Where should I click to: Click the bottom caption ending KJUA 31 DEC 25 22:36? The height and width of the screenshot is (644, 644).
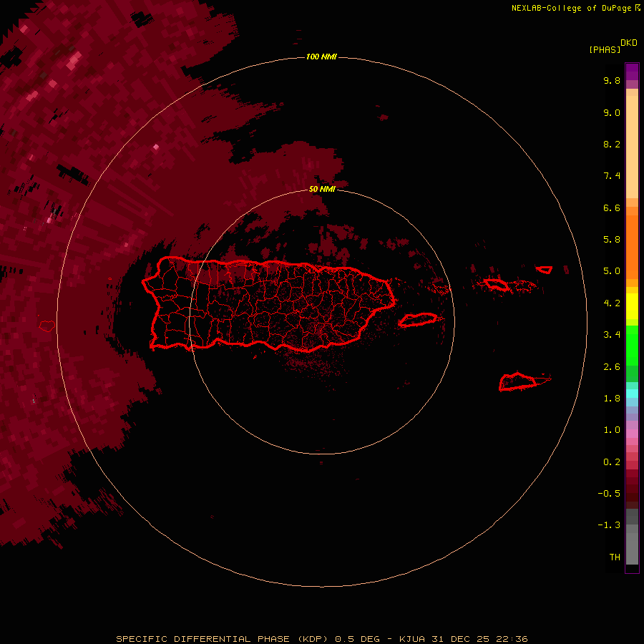(321, 639)
